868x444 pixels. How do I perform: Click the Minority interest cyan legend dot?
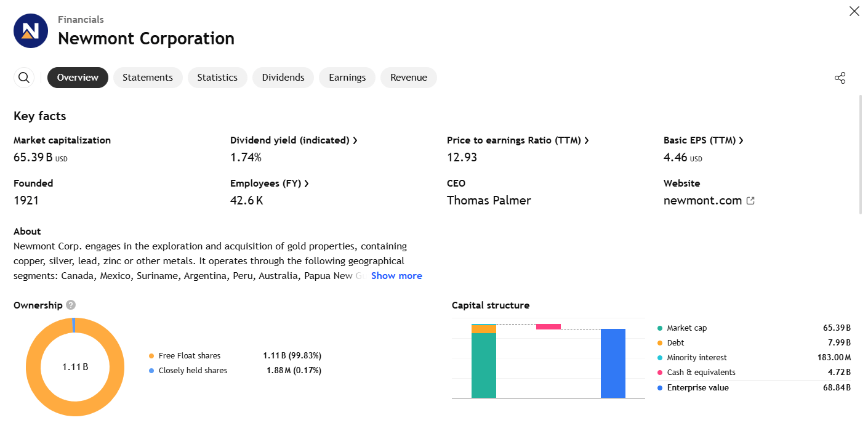(x=661, y=358)
